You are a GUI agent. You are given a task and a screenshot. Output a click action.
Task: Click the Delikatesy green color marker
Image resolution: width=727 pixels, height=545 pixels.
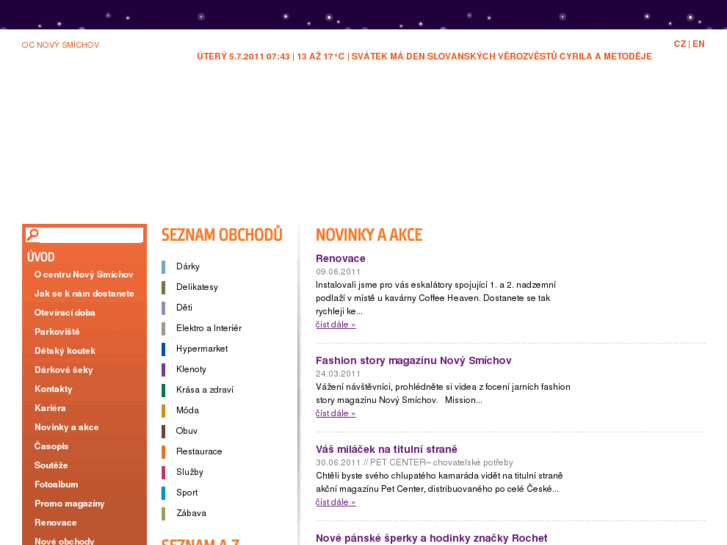click(x=163, y=287)
